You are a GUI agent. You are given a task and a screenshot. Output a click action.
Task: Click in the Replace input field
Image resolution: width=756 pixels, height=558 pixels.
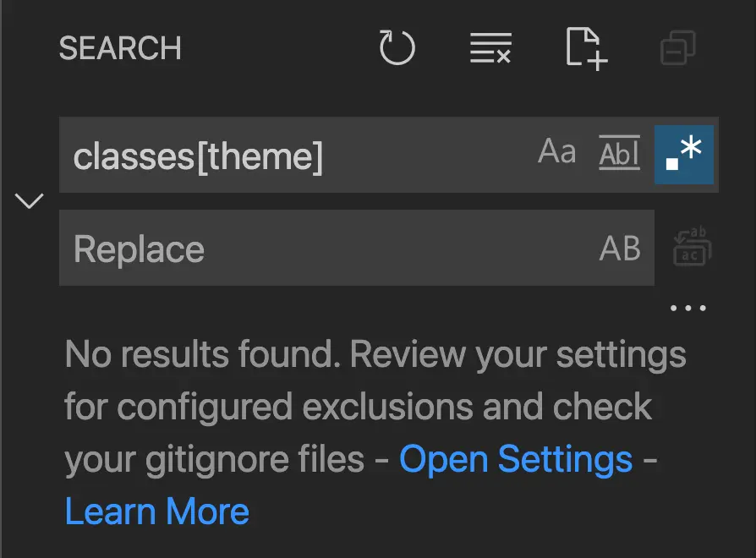coord(328,248)
